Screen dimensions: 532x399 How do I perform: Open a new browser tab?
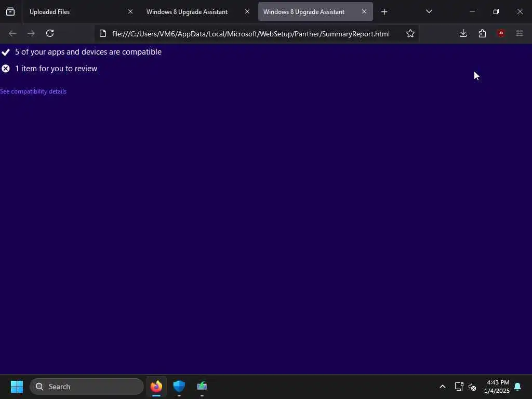coord(384,12)
